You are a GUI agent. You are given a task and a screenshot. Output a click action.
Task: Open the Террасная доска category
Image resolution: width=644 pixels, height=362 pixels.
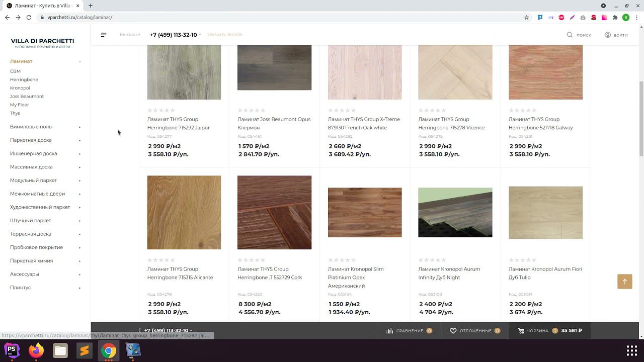tap(31, 234)
